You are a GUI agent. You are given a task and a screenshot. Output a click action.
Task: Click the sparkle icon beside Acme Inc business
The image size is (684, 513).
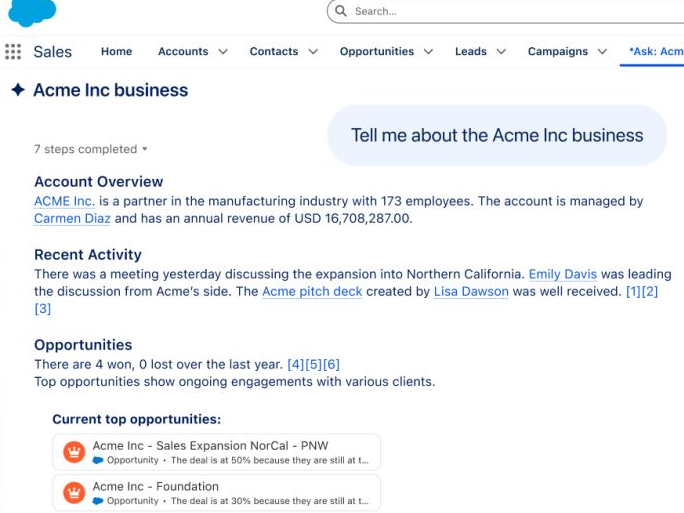click(x=18, y=89)
